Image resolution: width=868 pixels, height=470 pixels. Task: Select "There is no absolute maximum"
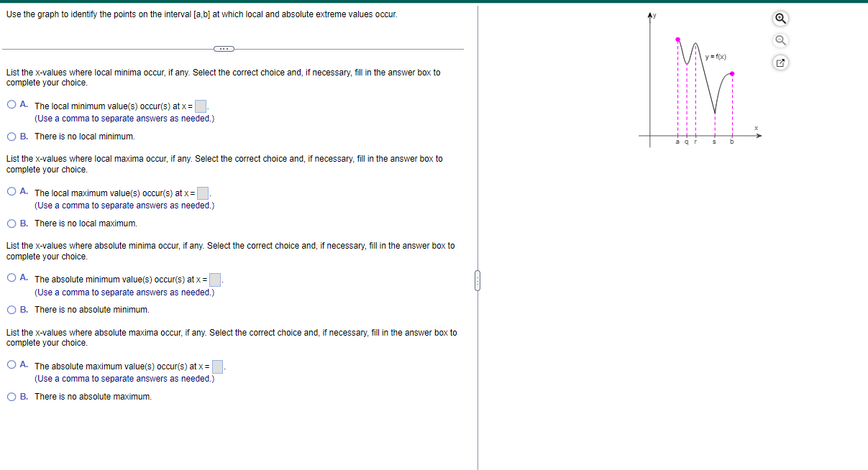tap(12, 396)
